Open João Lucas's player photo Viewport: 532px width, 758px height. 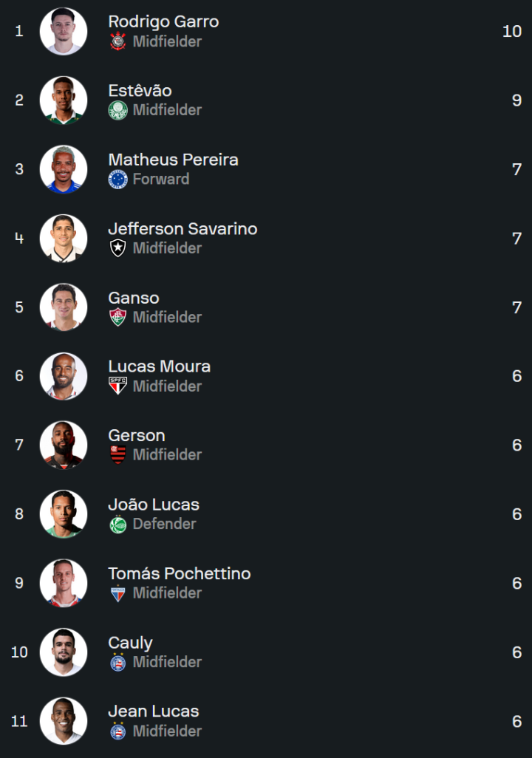(64, 514)
